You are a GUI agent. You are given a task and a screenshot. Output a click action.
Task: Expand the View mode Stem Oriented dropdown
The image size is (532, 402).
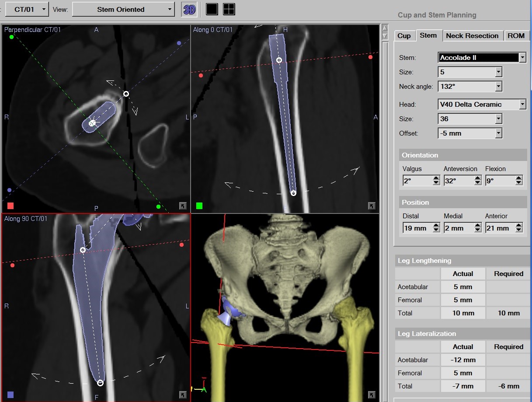coord(170,9)
